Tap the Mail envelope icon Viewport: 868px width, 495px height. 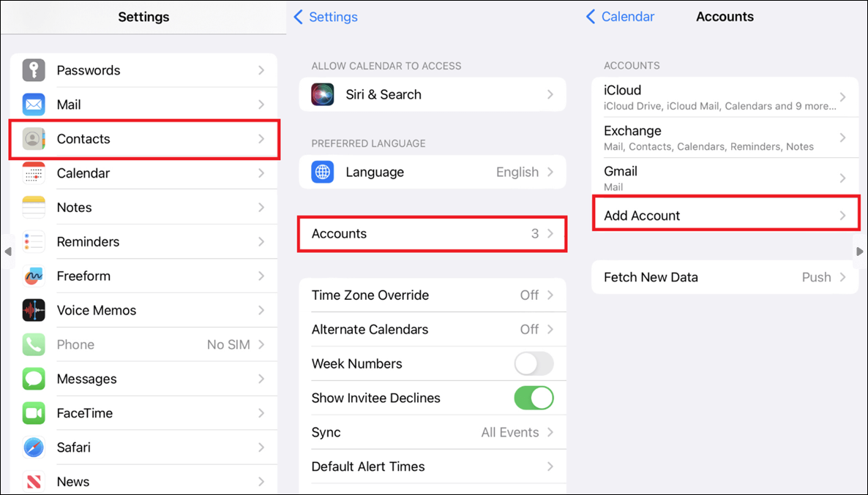[x=34, y=104]
